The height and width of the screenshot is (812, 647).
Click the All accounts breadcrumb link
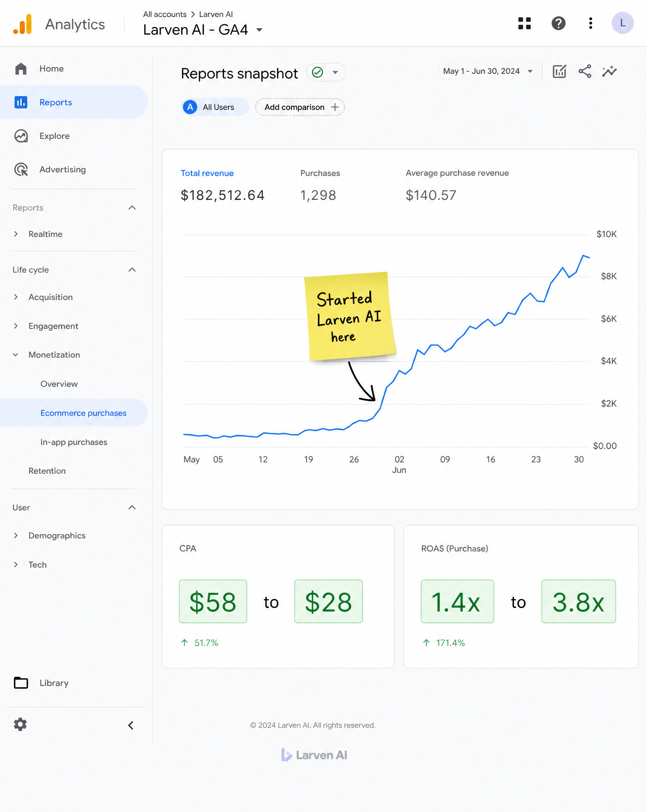point(165,14)
